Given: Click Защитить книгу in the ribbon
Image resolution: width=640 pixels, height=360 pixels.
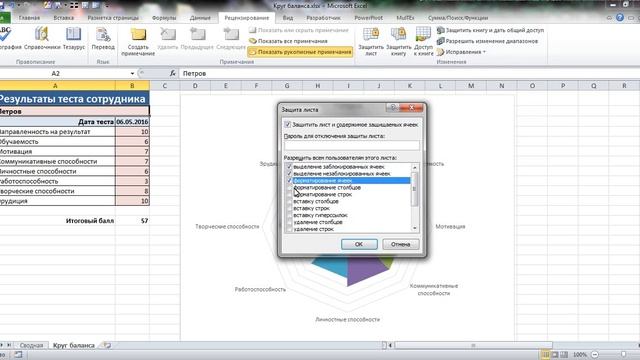Looking at the screenshot, I should pos(398,41).
